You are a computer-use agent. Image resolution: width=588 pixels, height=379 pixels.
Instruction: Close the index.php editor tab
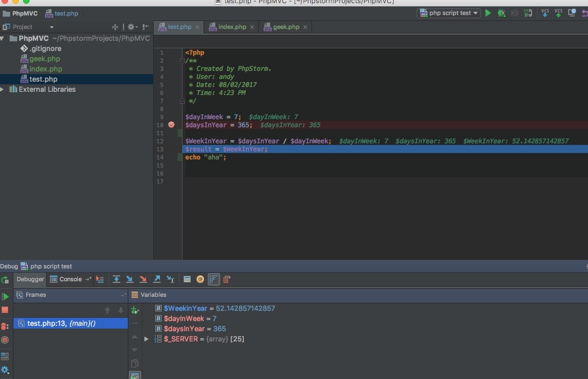(252, 27)
